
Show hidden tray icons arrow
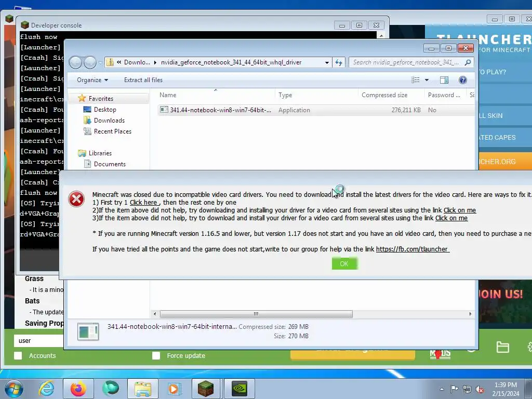(x=442, y=389)
